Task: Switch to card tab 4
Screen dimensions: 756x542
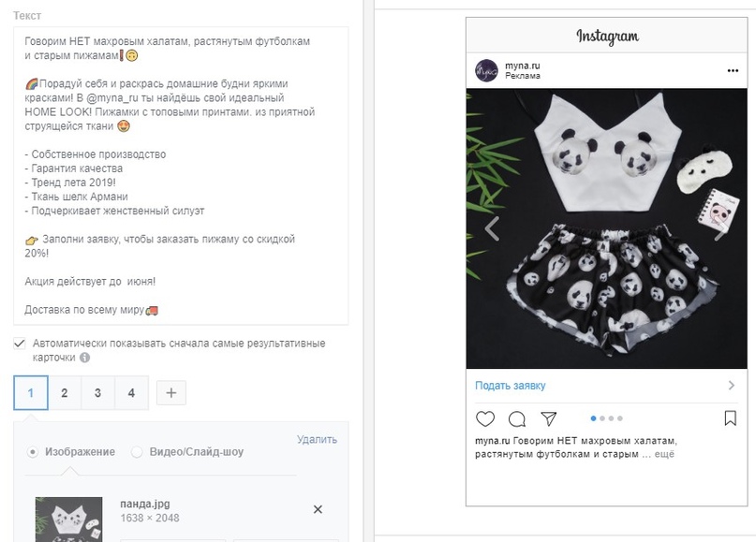Action: pyautogui.click(x=131, y=393)
